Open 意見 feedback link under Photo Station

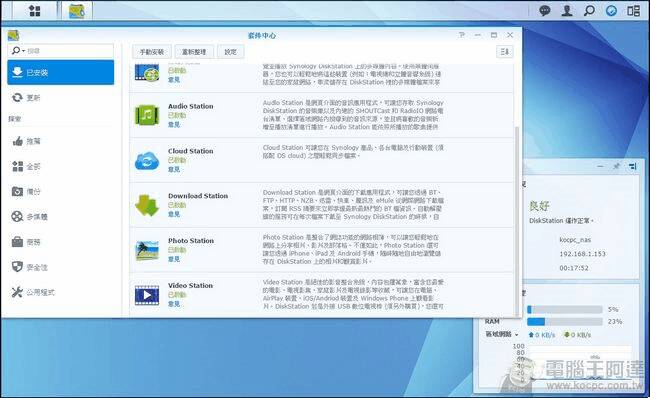(174, 259)
